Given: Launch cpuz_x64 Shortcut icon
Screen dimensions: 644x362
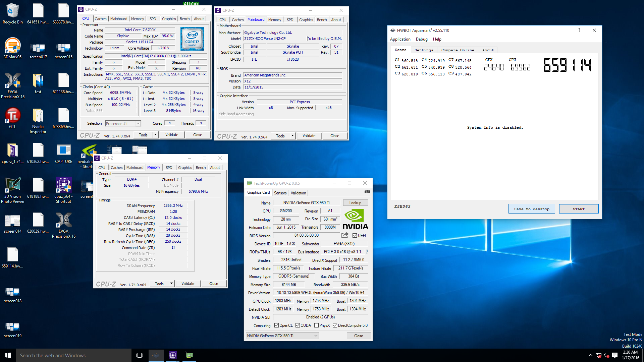Looking at the screenshot, I should point(63,190).
